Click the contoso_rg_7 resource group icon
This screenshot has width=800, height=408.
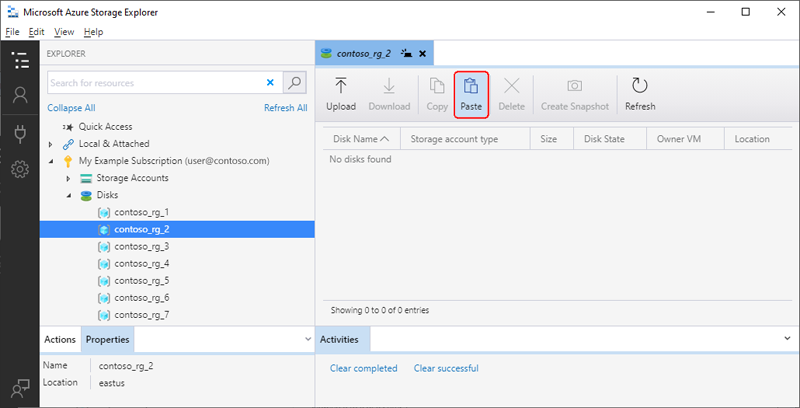click(104, 315)
